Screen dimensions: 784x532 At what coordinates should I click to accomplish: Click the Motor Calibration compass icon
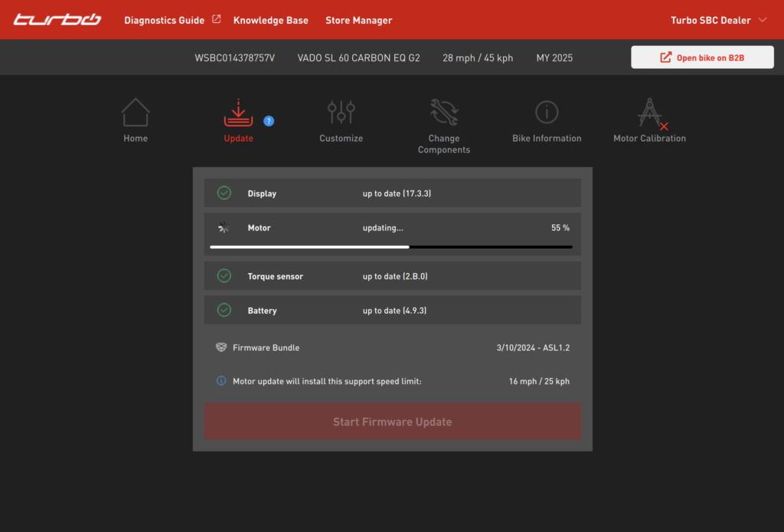650,113
